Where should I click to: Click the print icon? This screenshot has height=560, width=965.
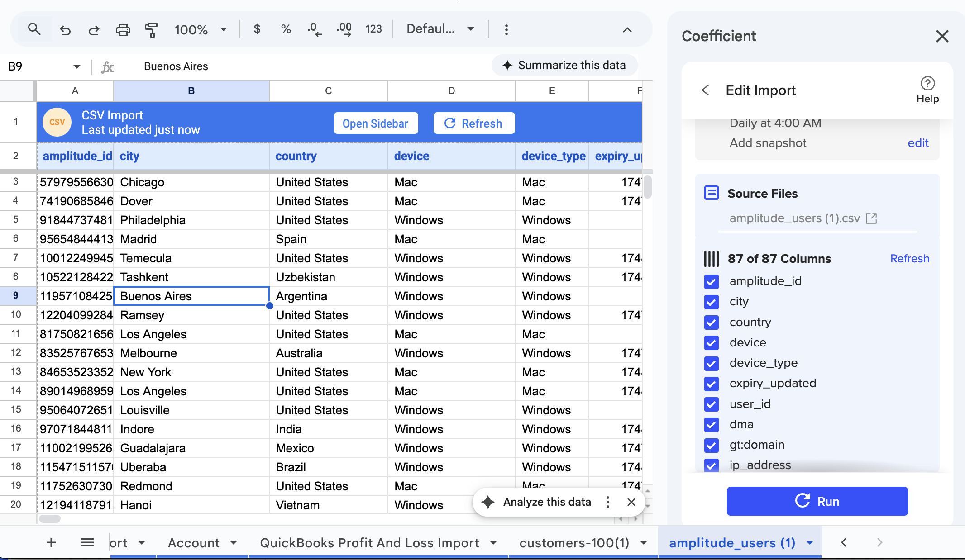(x=123, y=30)
